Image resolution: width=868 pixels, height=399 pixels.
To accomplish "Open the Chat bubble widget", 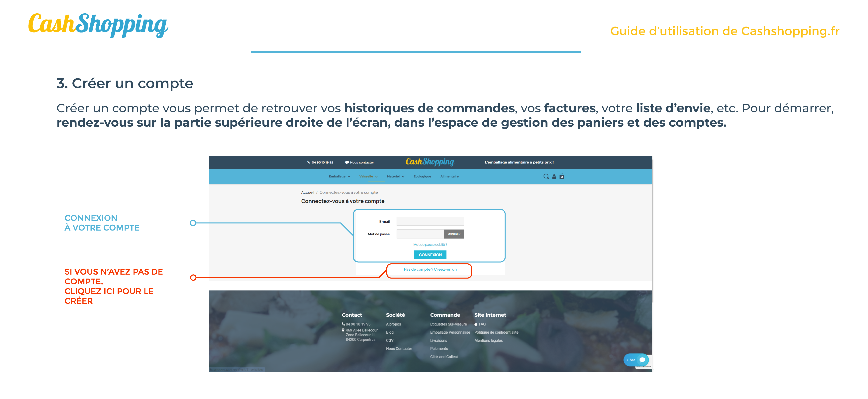I will pos(636,360).
